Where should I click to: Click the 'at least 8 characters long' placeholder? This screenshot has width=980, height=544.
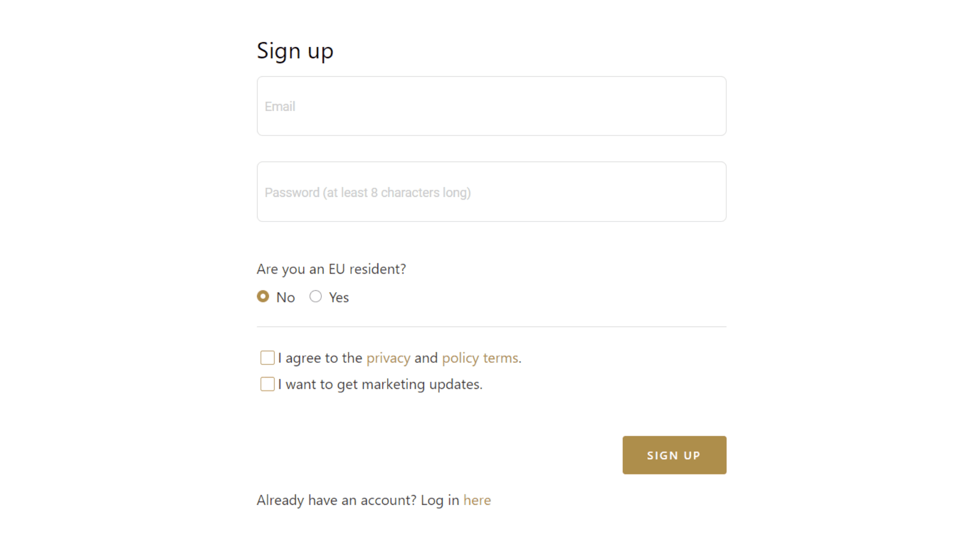[397, 193]
